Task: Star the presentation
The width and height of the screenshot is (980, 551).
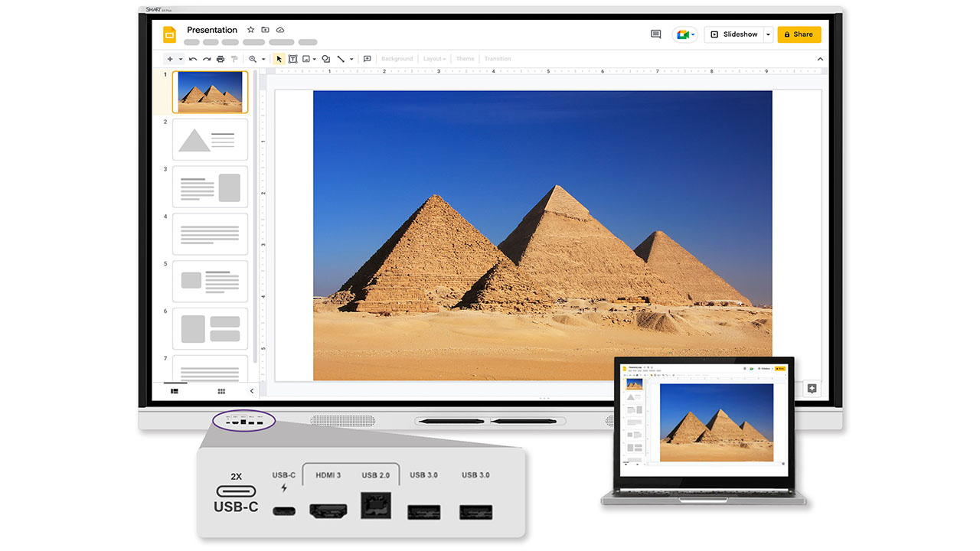Action: click(250, 29)
